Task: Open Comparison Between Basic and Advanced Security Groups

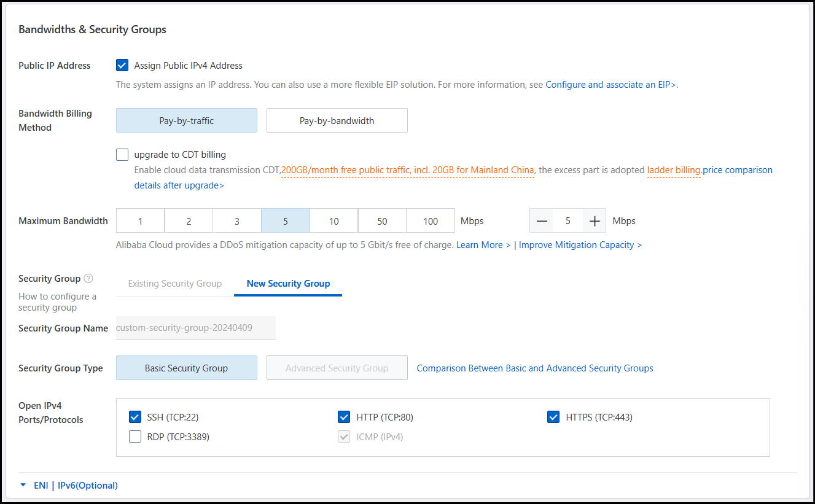Action: point(534,368)
